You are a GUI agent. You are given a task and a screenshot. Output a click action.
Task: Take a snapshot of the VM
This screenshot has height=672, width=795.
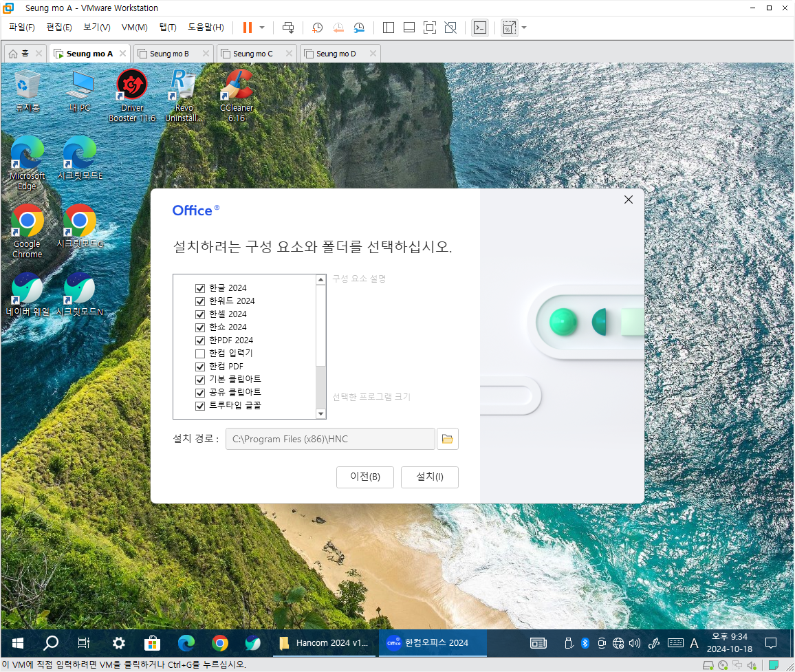(x=318, y=28)
